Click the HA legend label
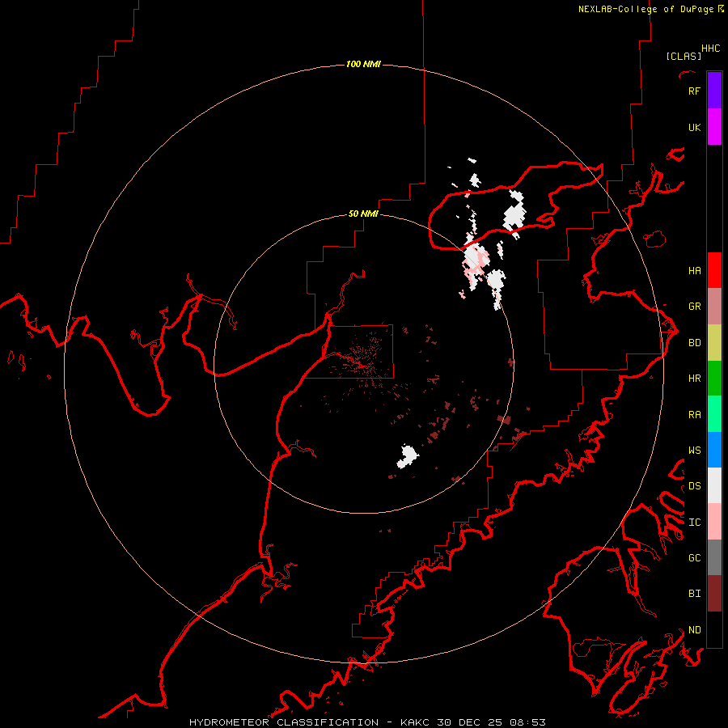 (694, 271)
